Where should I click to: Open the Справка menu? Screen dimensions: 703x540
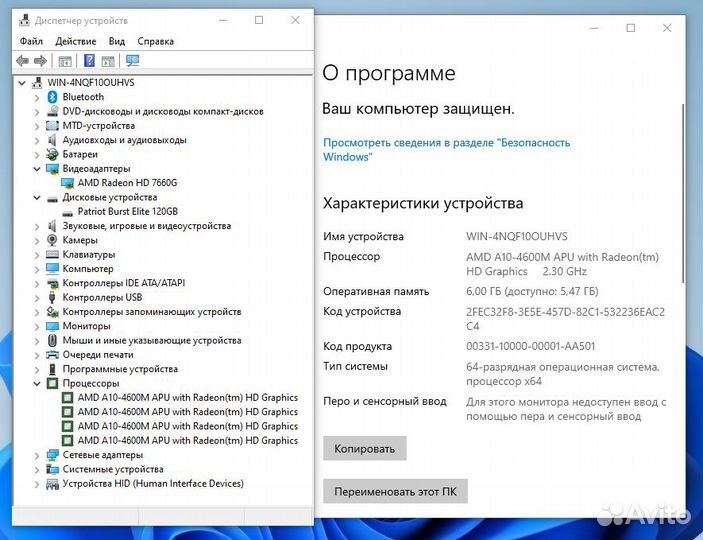(156, 41)
